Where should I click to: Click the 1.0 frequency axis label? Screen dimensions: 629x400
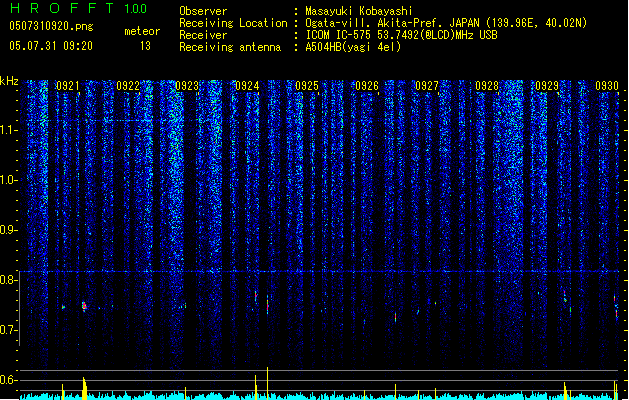[9, 180]
